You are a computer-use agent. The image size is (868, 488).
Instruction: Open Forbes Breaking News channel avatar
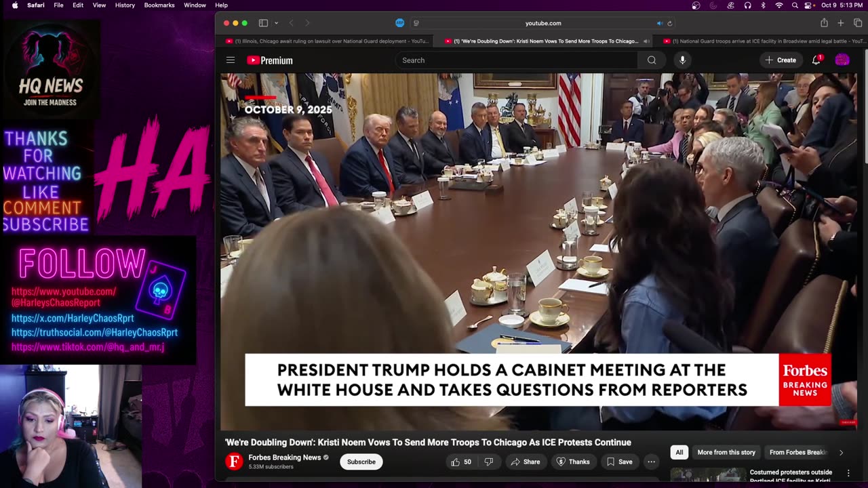pyautogui.click(x=234, y=462)
